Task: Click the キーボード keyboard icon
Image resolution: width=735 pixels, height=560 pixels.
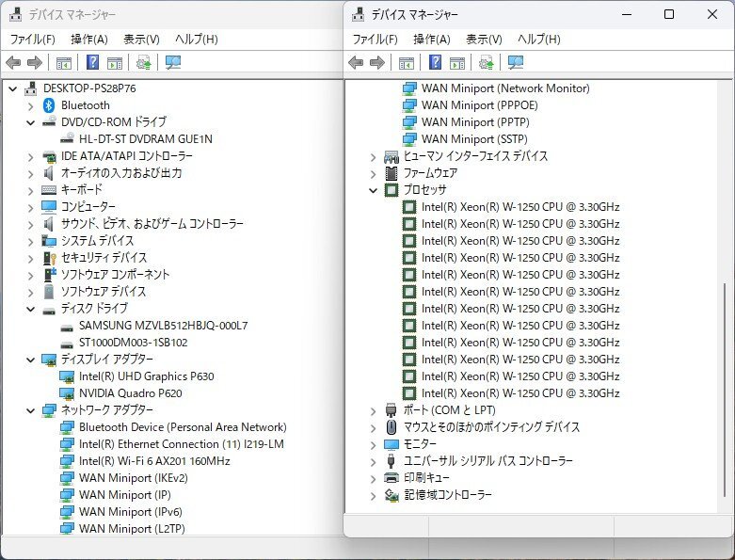Action: [x=49, y=190]
